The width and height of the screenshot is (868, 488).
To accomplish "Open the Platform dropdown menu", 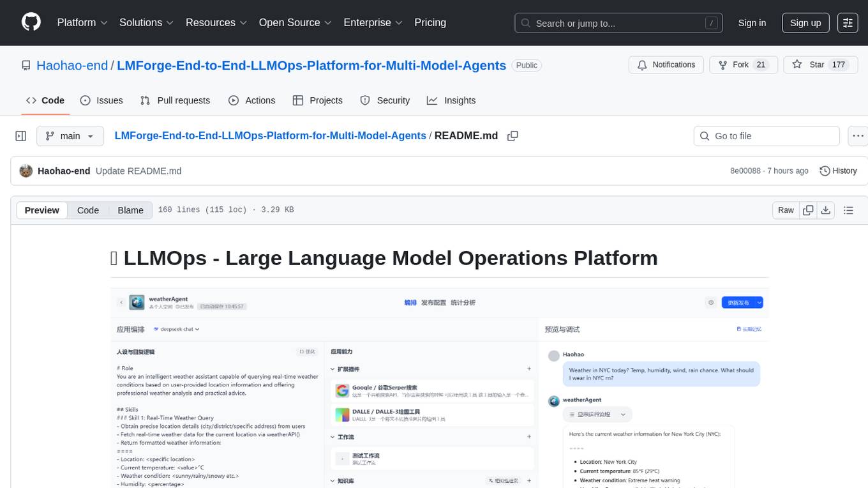I will click(x=82, y=22).
